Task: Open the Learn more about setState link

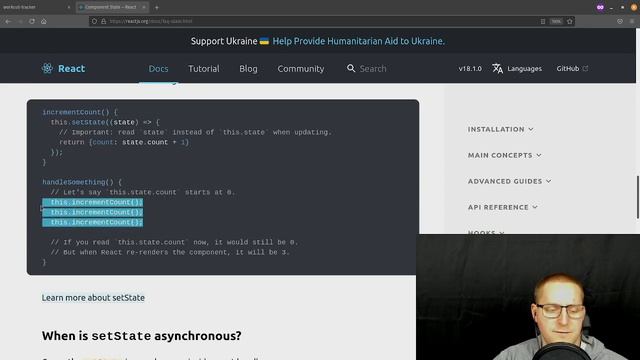Action: pos(93,298)
